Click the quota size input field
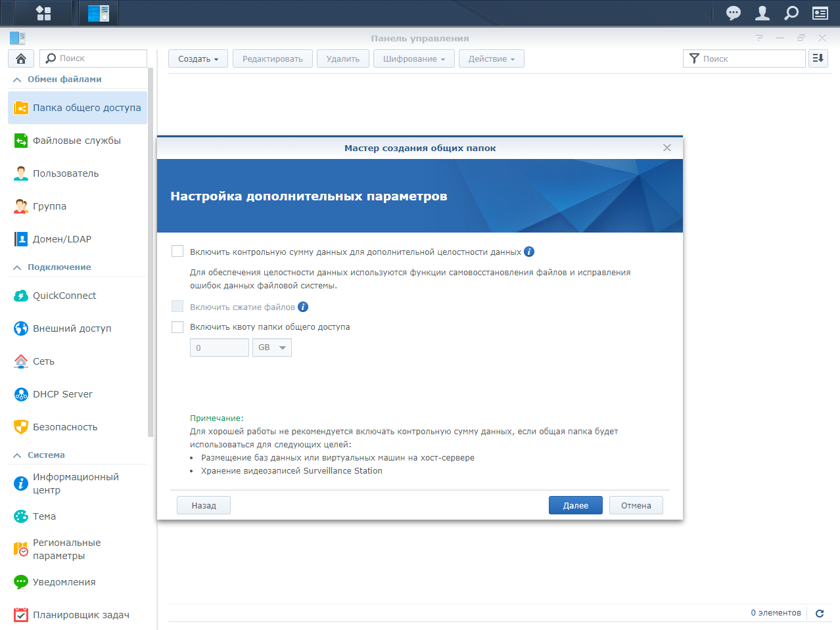 coord(220,348)
